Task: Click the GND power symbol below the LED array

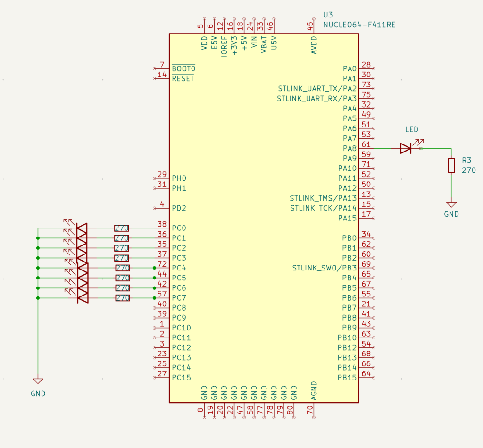Action: [x=38, y=381]
